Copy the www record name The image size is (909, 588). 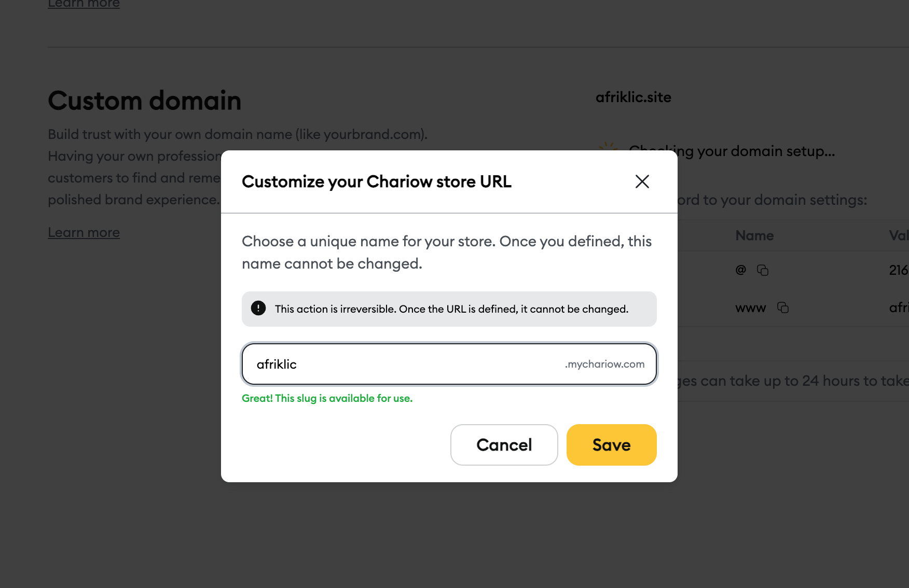(783, 308)
